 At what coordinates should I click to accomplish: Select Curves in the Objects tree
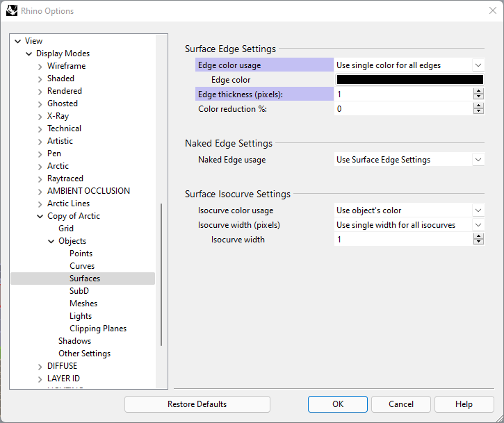pyautogui.click(x=82, y=266)
